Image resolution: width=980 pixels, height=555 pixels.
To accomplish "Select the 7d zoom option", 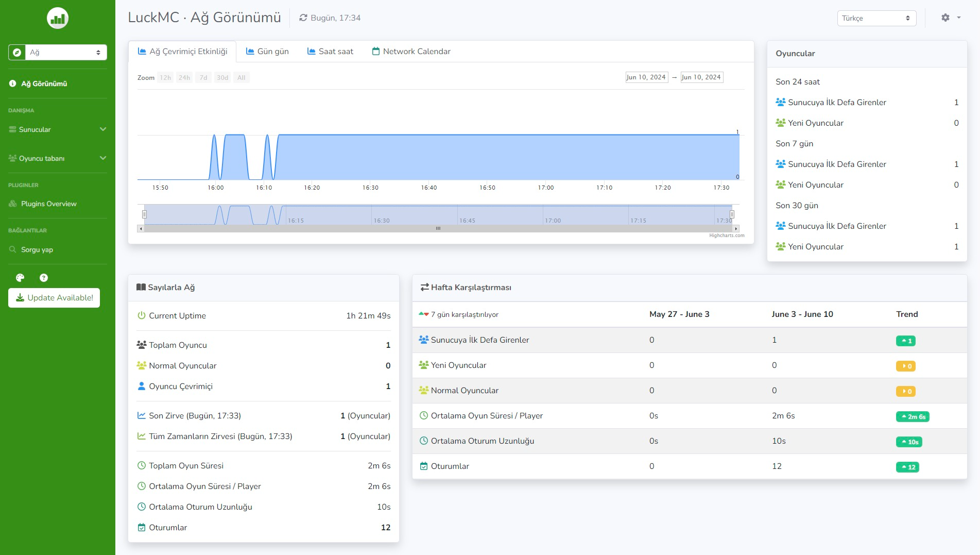I will 203,77.
